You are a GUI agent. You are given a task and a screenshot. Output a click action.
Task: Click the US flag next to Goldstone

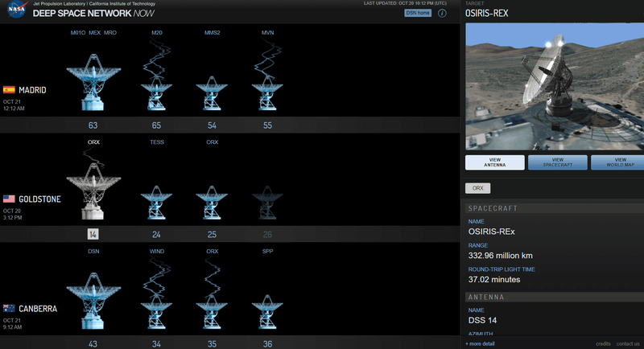click(9, 199)
